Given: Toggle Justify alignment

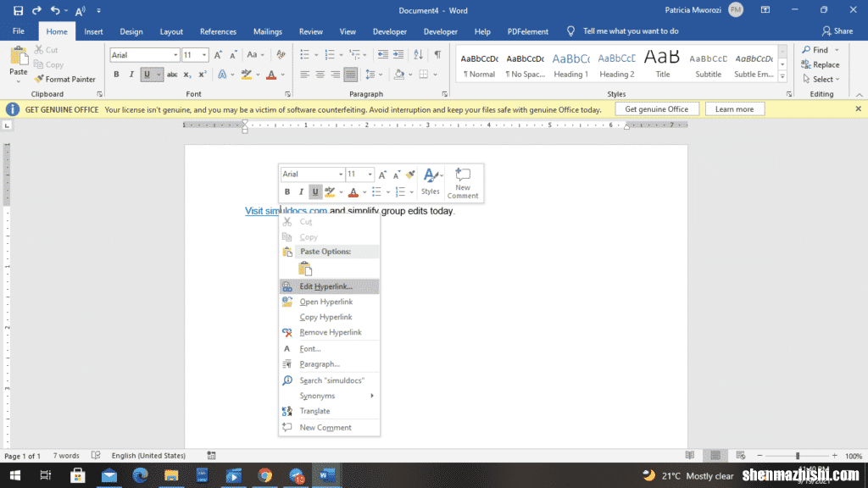Looking at the screenshot, I should (350, 75).
